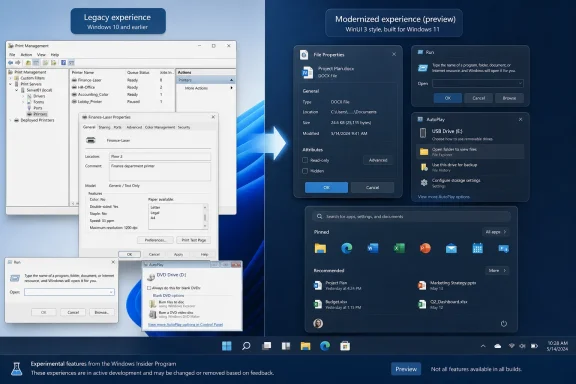Open Widgets icon on the taskbar
The width and height of the screenshot is (576, 384).
click(286, 346)
